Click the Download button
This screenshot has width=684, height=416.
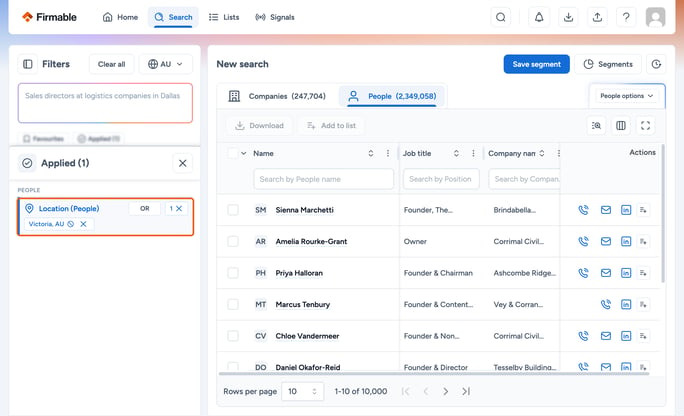[x=260, y=126]
